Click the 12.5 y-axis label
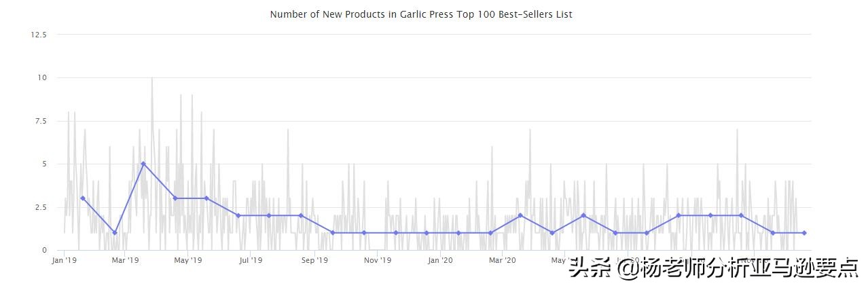Image resolution: width=868 pixels, height=288 pixels. pos(38,35)
